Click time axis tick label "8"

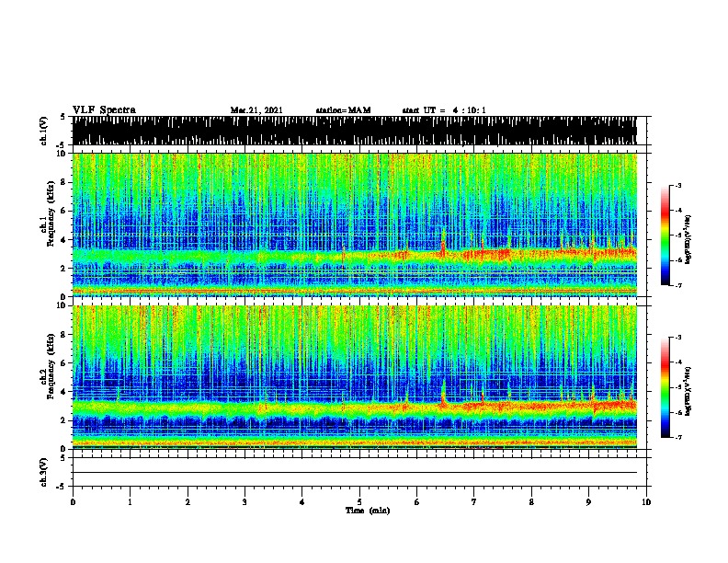[x=531, y=502]
